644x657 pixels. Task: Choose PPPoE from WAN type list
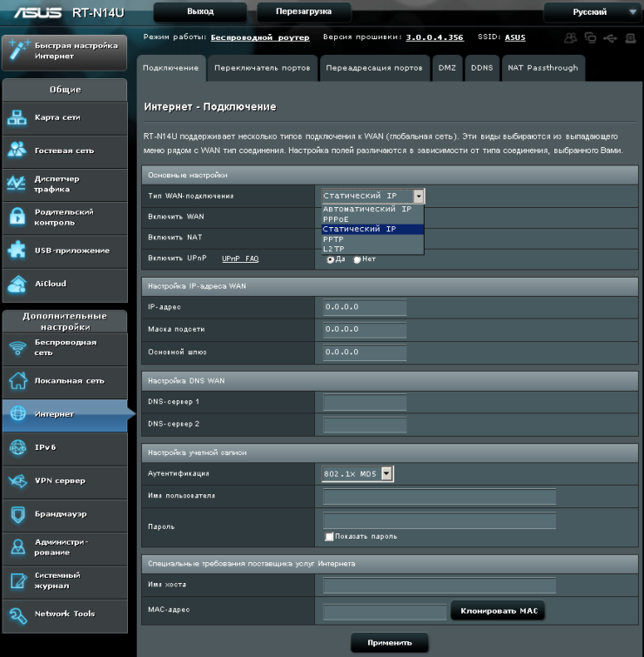pos(372,219)
